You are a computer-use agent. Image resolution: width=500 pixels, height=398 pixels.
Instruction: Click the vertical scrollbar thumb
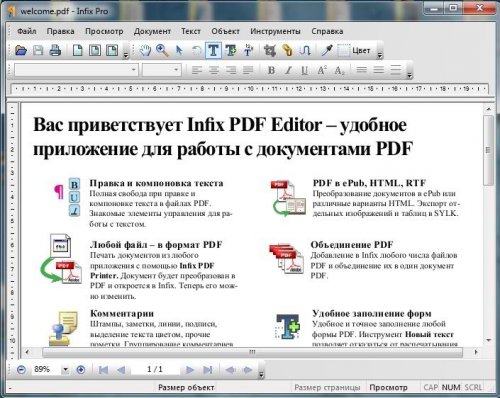pyautogui.click(x=488, y=150)
